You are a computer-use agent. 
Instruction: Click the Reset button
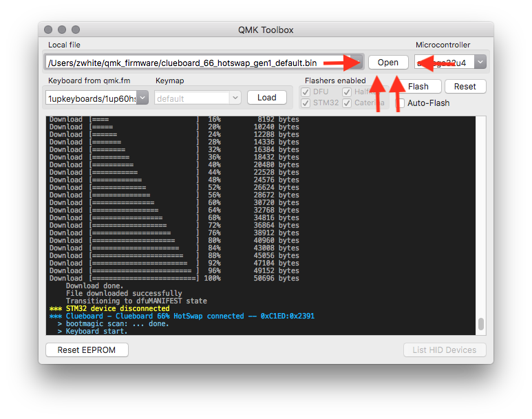pyautogui.click(x=465, y=87)
